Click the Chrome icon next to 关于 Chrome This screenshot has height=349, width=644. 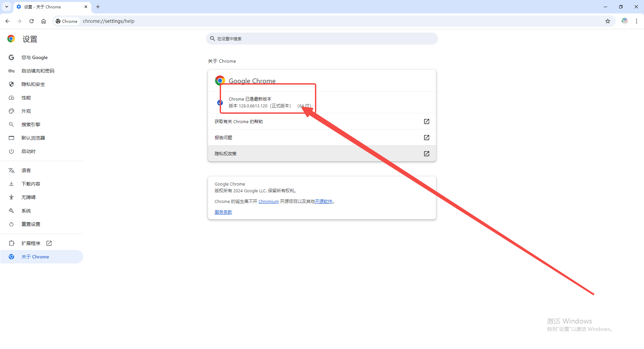[11, 257]
